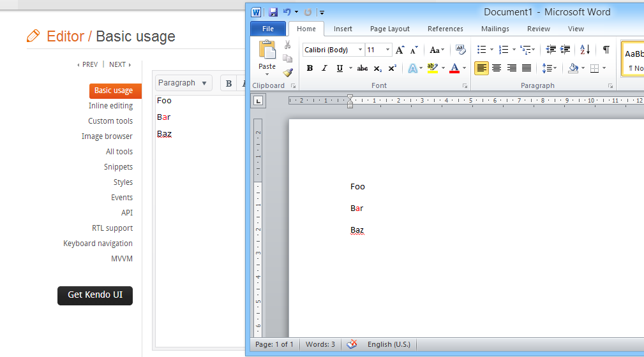
Task: Open the font size 11 dropdown
Action: (x=387, y=50)
